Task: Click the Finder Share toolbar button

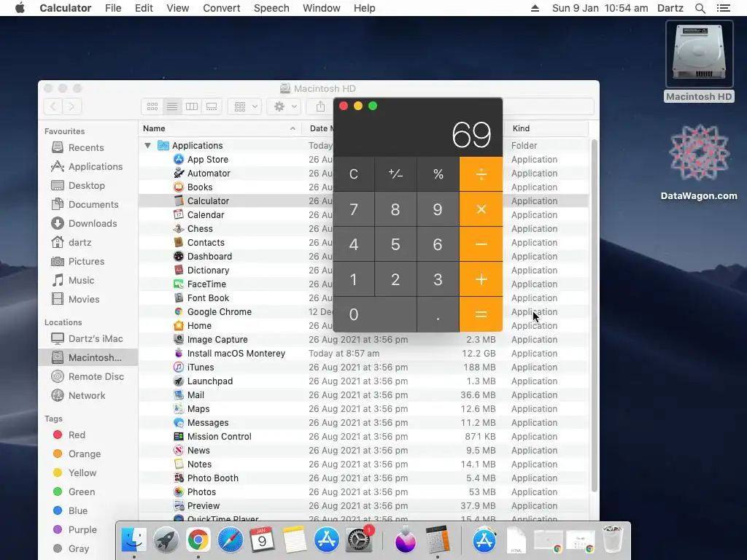Action: click(x=321, y=106)
